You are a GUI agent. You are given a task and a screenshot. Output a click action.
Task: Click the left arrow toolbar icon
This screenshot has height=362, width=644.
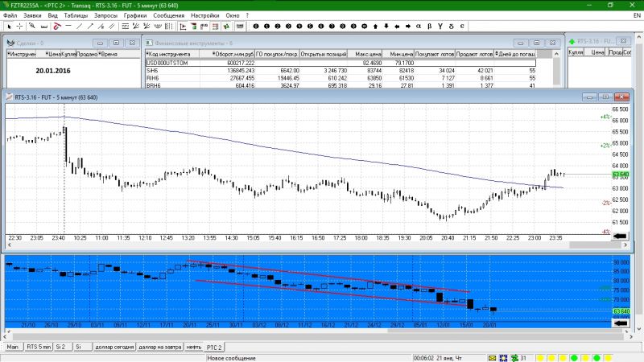(x=397, y=27)
